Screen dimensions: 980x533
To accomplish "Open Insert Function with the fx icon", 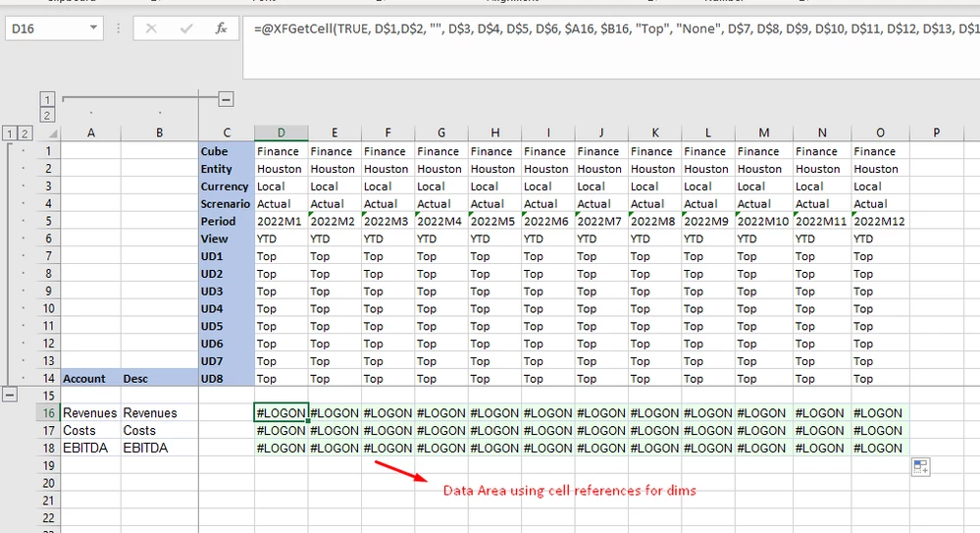I will coord(221,28).
